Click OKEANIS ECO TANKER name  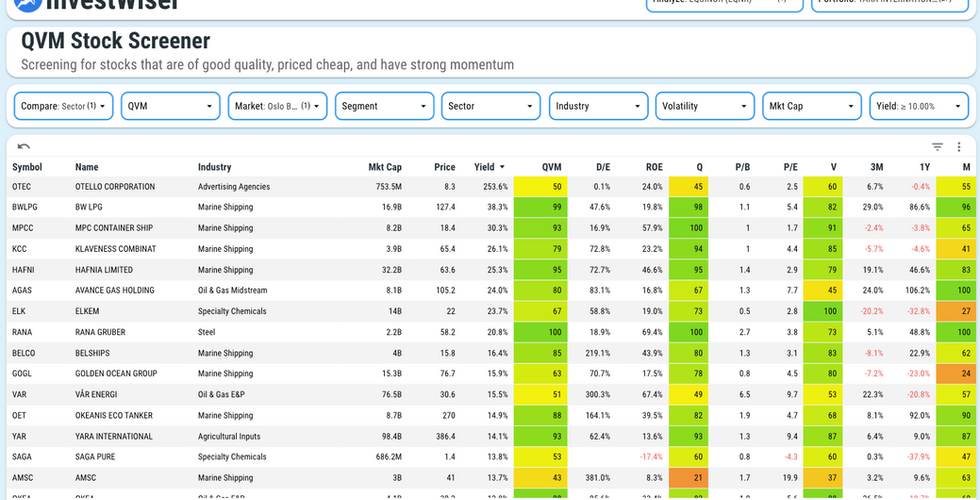114,415
